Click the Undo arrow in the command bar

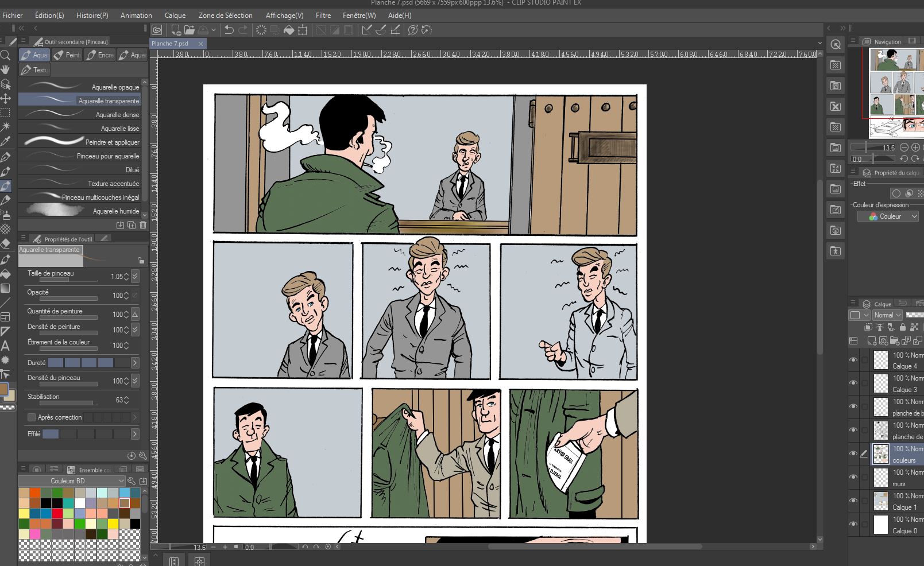[x=229, y=30]
